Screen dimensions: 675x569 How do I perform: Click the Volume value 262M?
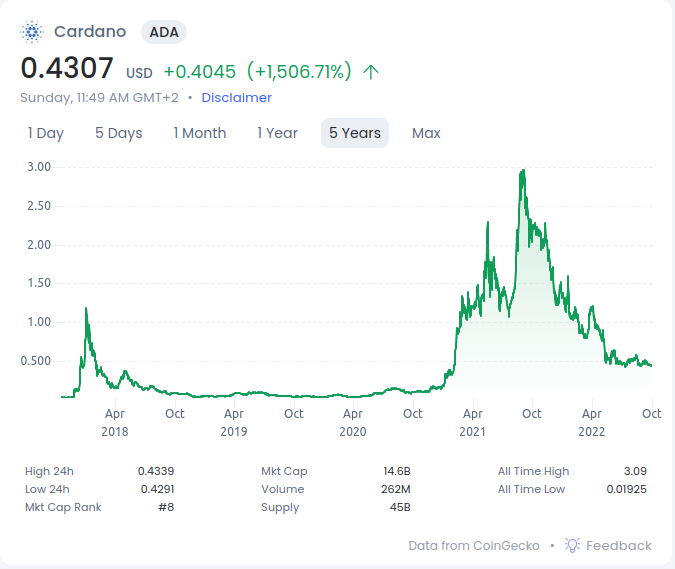(x=396, y=489)
